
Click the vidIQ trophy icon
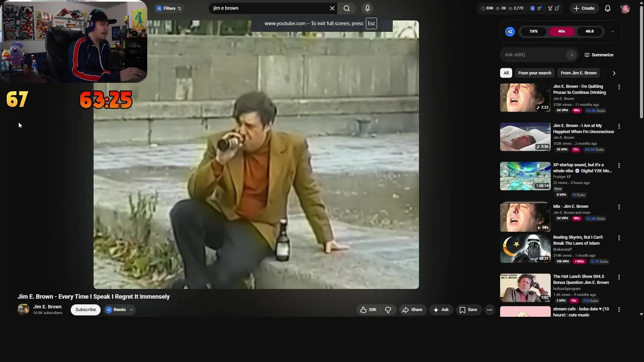[550, 8]
